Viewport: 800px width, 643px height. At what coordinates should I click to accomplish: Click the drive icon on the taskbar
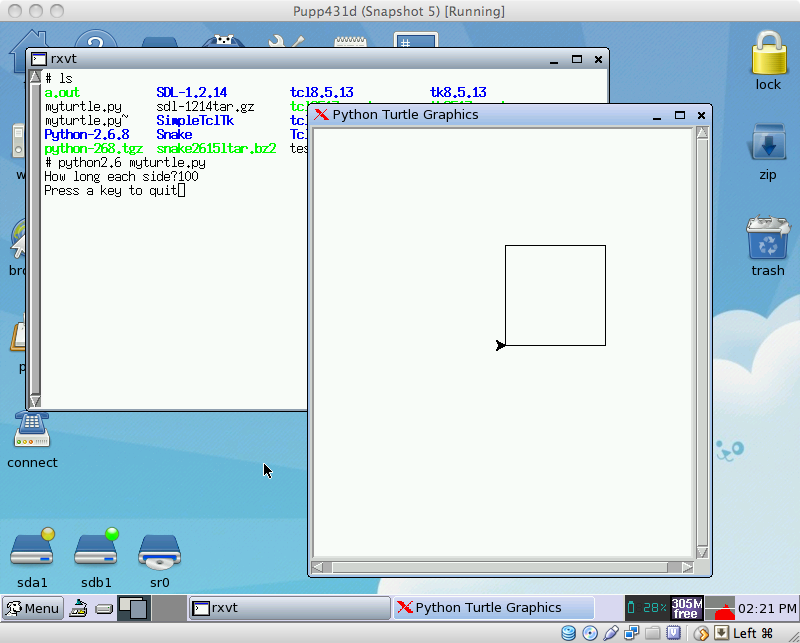point(103,609)
